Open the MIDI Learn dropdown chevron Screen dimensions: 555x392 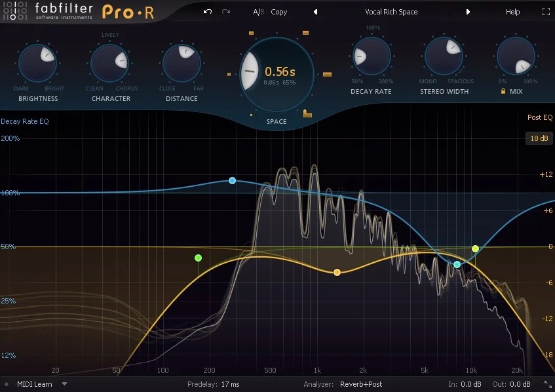[x=64, y=385]
